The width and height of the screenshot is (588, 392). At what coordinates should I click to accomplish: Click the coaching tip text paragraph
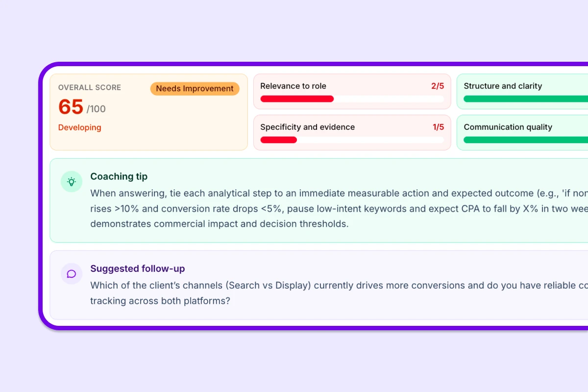click(294, 208)
